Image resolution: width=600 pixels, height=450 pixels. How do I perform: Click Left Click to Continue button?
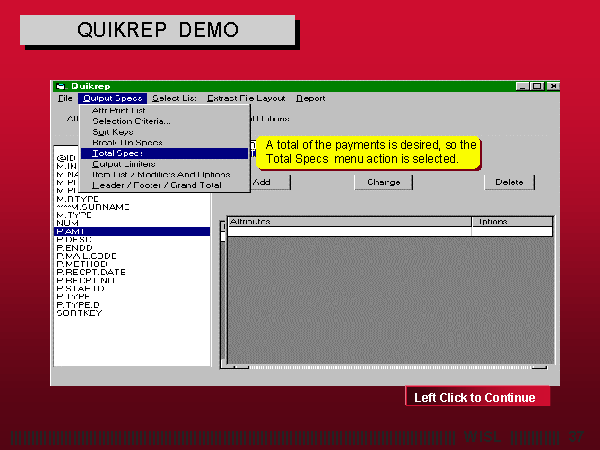tap(476, 398)
